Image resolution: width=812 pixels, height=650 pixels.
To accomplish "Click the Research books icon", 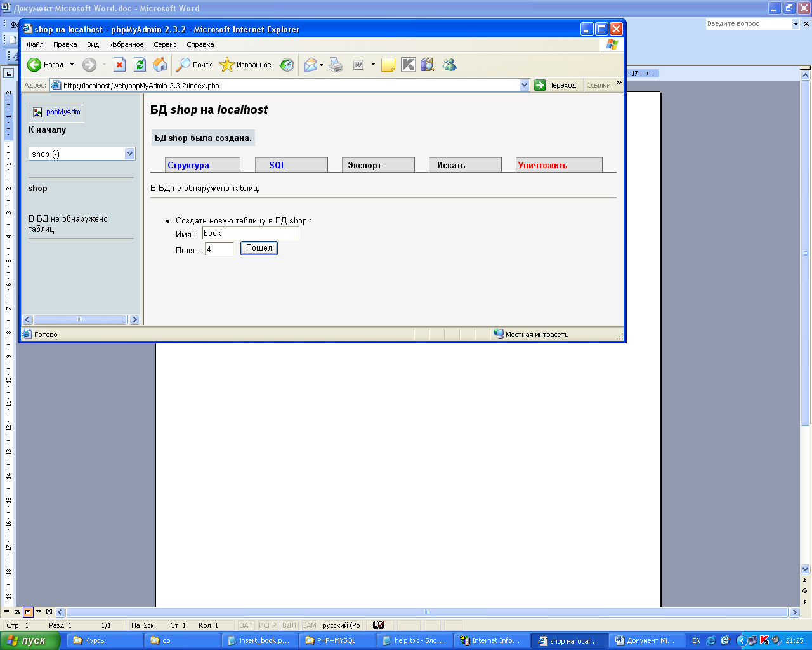I will point(428,65).
